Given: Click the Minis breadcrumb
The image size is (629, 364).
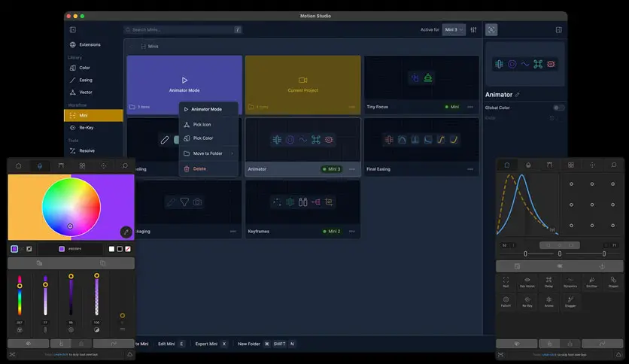Looking at the screenshot, I should 150,47.
